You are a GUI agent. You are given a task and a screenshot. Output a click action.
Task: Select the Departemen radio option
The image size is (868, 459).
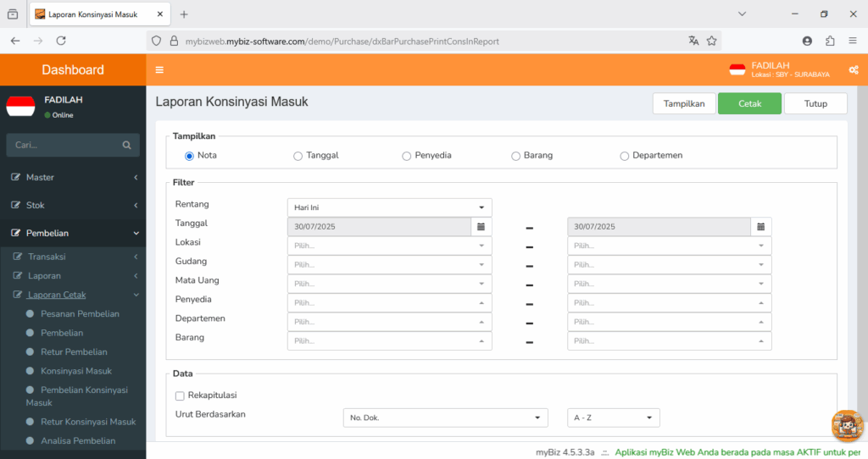625,156
